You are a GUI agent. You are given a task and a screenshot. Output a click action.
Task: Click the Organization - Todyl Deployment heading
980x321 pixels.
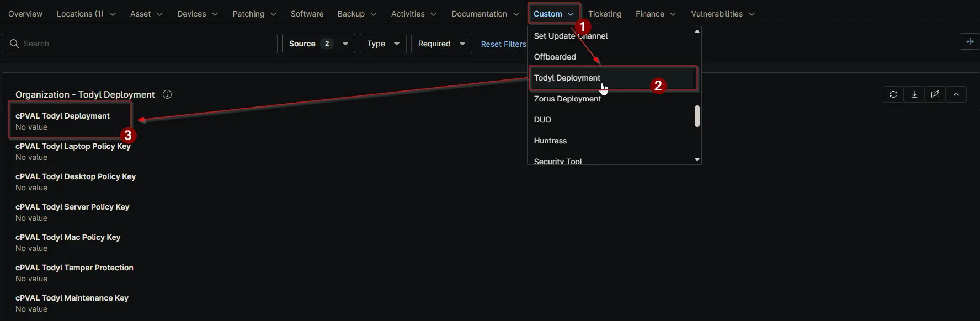point(85,94)
